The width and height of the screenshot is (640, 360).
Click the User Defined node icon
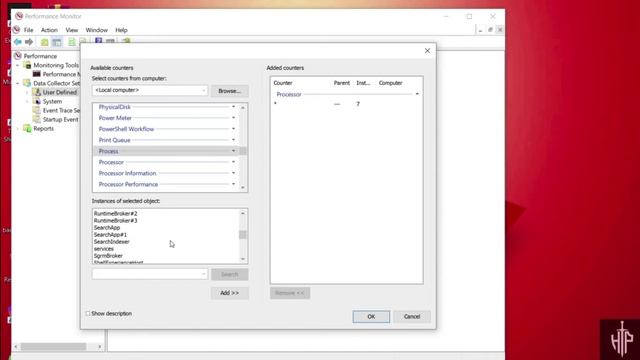37,92
